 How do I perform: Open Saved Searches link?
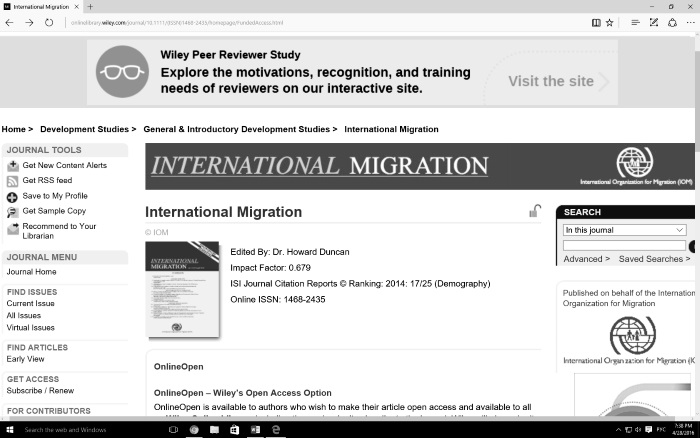654,259
